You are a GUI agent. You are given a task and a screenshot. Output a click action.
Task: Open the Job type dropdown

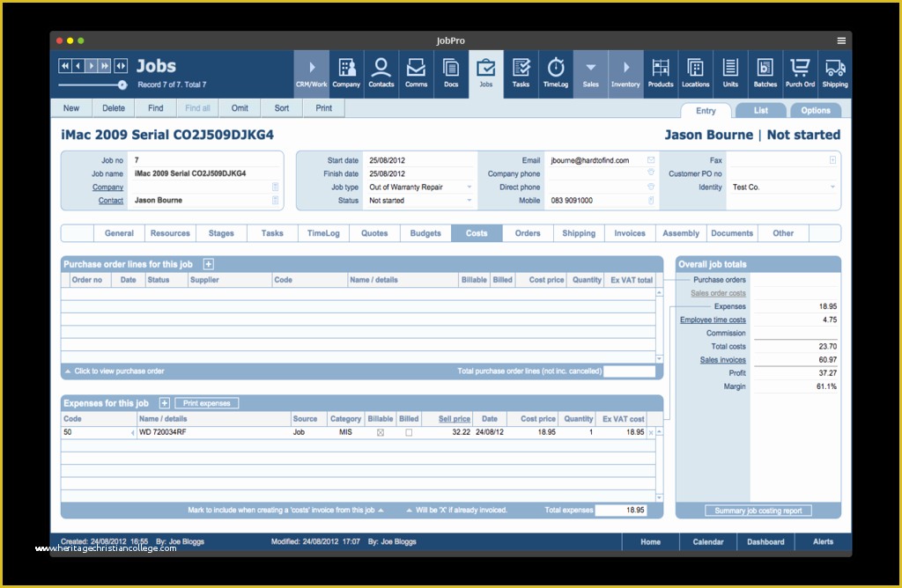tap(469, 187)
